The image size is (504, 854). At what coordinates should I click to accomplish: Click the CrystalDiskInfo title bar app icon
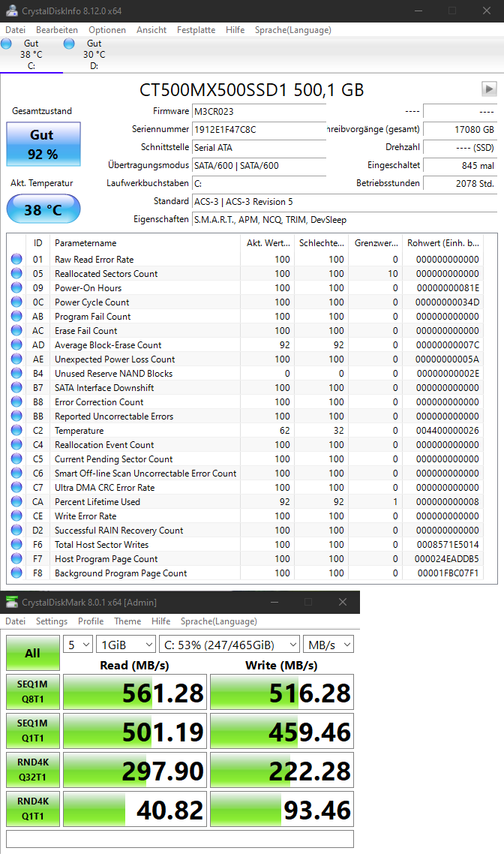pyautogui.click(x=11, y=11)
